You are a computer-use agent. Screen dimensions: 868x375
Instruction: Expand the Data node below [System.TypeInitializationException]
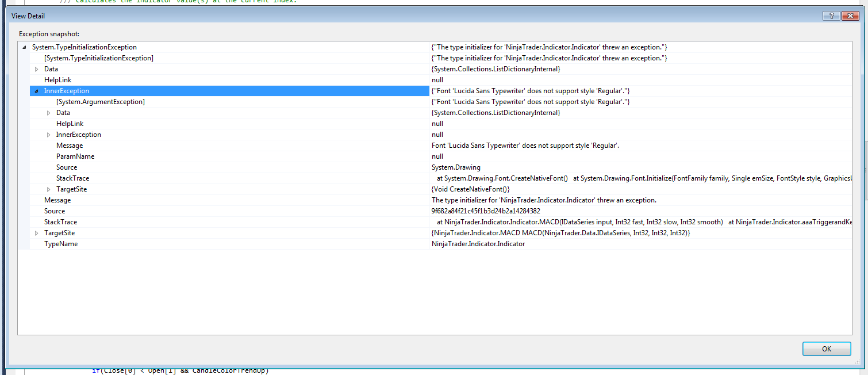pyautogui.click(x=37, y=69)
